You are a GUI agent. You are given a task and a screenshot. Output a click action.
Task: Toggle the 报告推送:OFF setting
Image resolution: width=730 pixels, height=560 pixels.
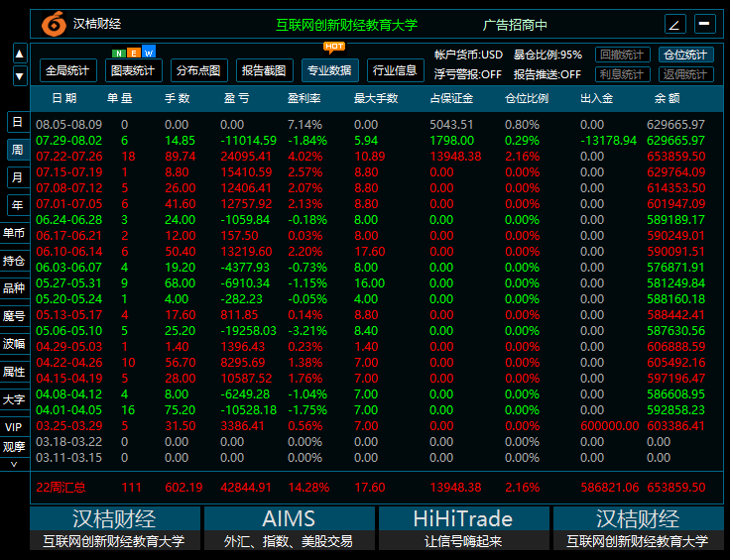tap(547, 74)
